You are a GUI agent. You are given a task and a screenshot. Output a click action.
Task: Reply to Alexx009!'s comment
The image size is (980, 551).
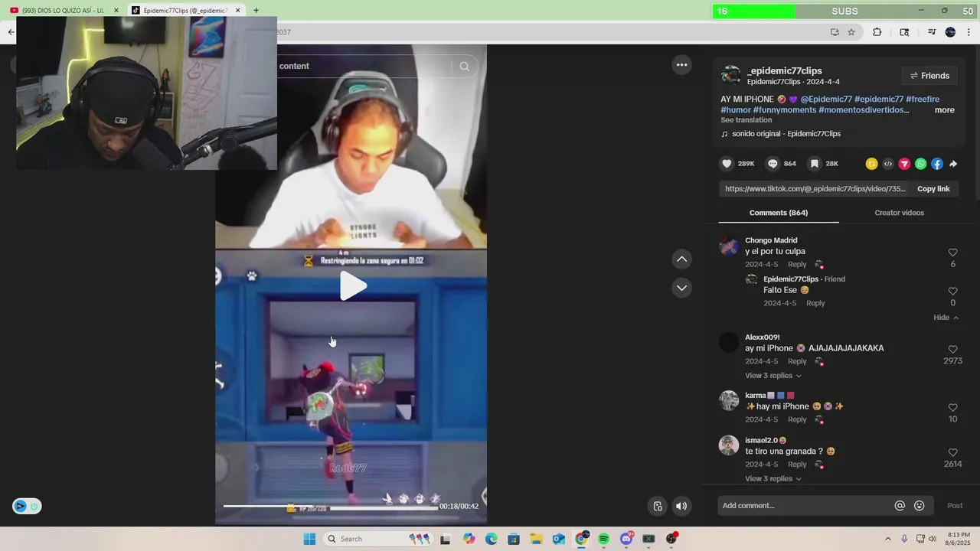coord(797,362)
